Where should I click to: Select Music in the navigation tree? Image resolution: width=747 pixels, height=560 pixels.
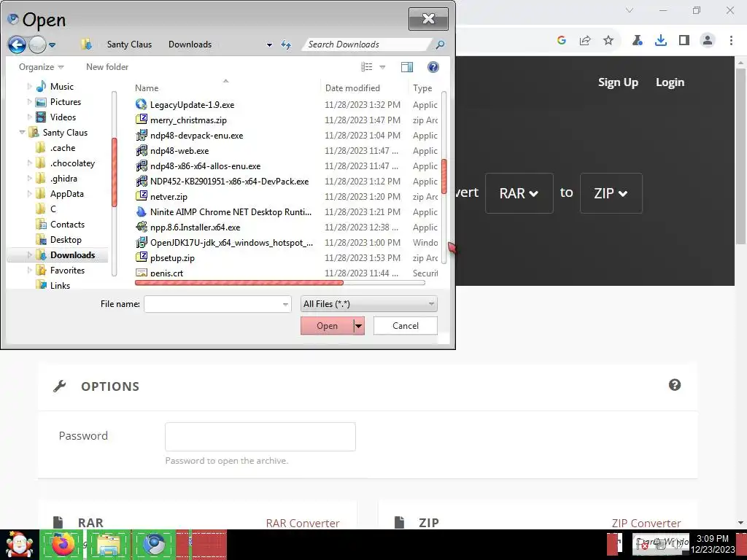pyautogui.click(x=61, y=87)
